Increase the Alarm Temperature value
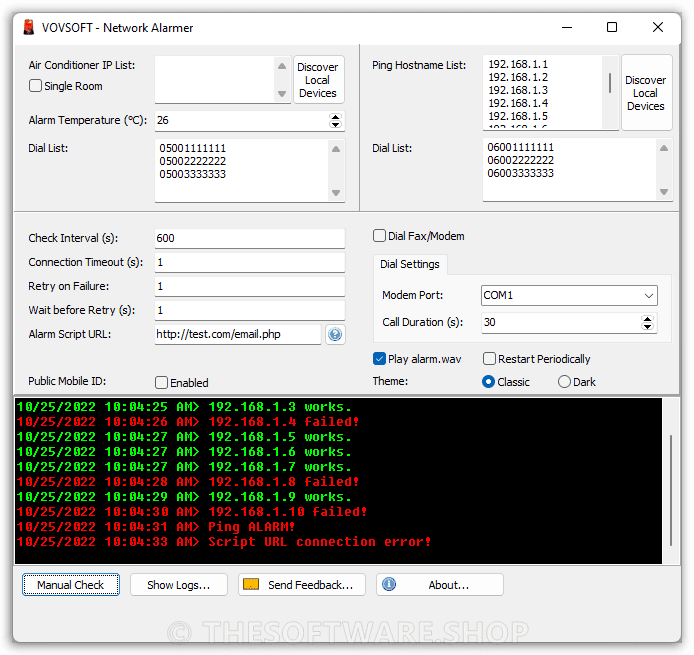The image size is (694, 655). point(335,117)
